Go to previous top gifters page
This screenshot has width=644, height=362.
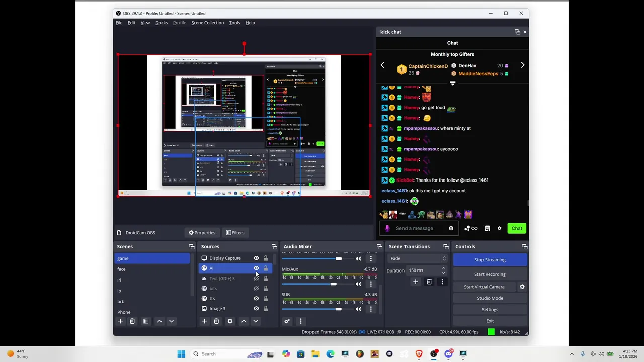(x=382, y=65)
